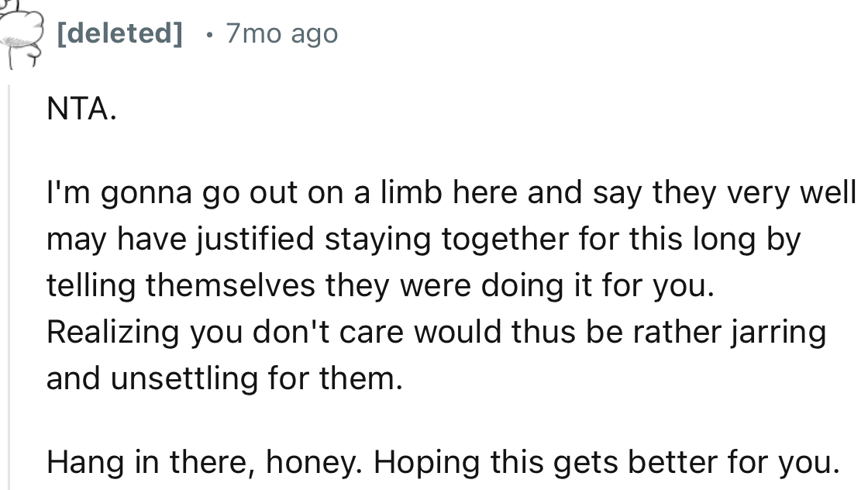Click the line "and unsettling for them."

click(x=225, y=378)
